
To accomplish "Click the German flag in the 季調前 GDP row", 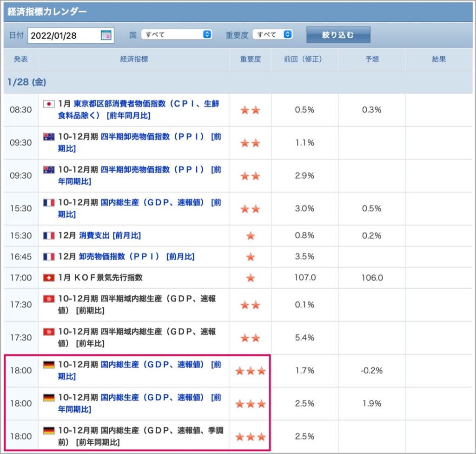I will (48, 430).
